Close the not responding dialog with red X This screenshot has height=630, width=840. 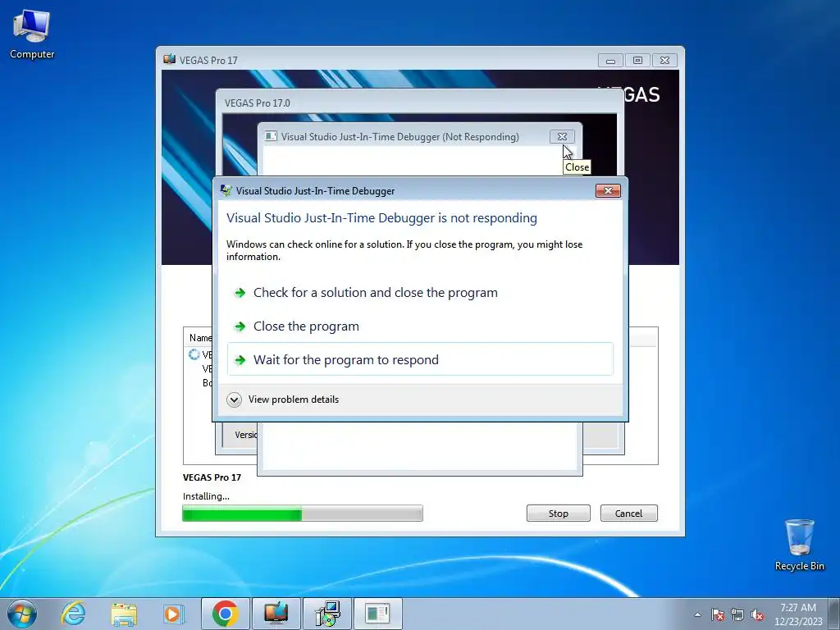click(608, 190)
